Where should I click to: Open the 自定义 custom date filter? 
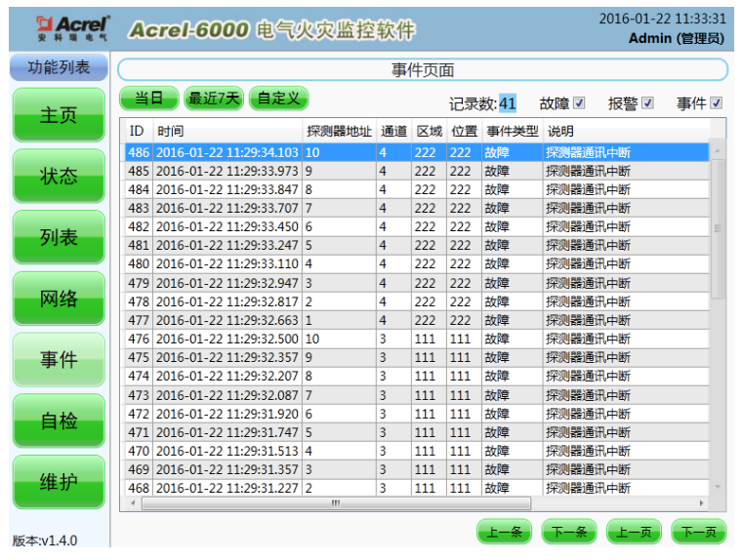click(x=278, y=99)
